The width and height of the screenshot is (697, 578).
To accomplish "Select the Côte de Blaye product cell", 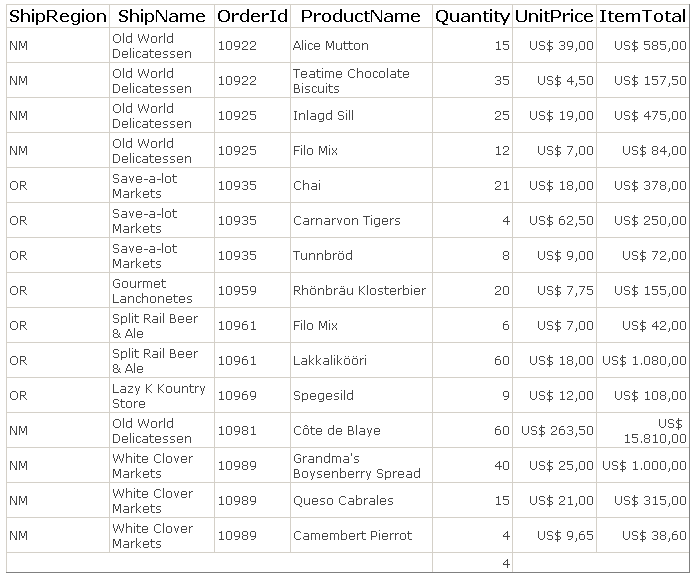I will [x=337, y=431].
